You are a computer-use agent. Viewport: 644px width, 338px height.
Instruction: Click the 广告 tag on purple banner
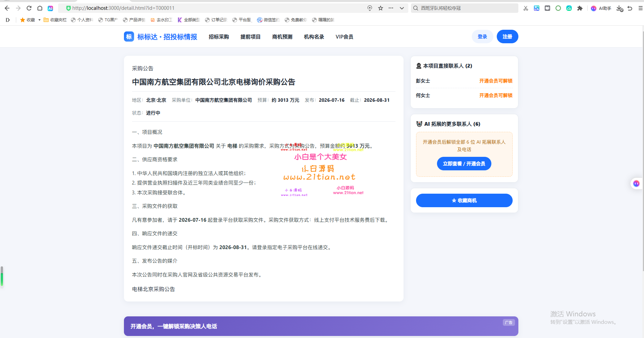tap(509, 322)
